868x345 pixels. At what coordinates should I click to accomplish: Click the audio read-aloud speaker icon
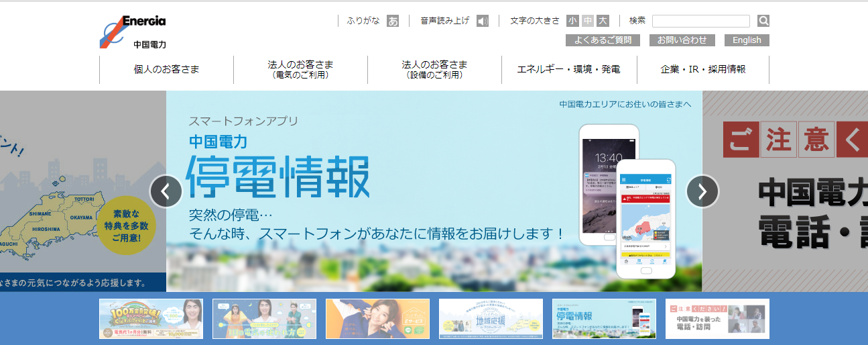(x=483, y=21)
